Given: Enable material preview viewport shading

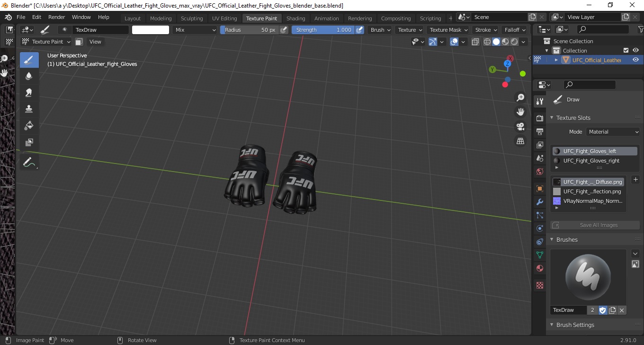Looking at the screenshot, I should click(505, 42).
